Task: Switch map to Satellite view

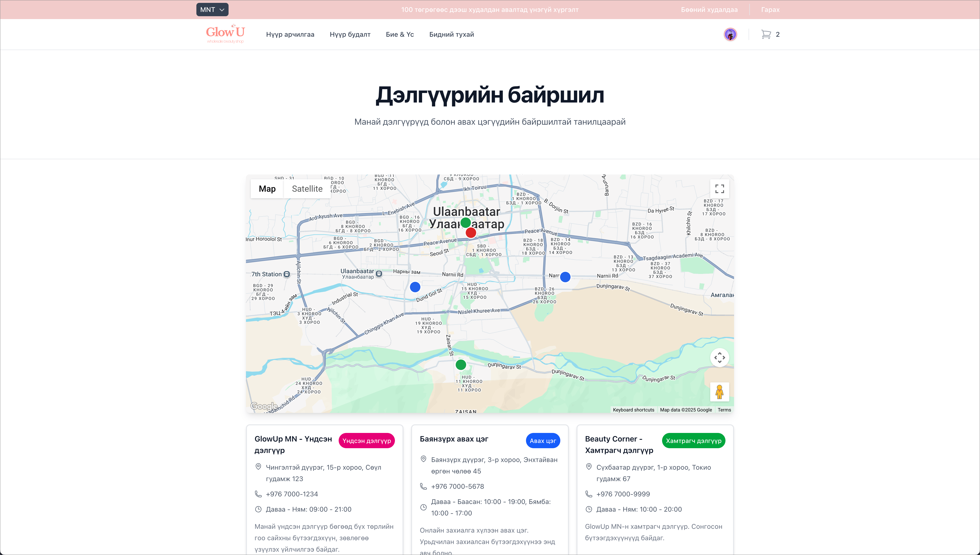Action: [x=307, y=189]
